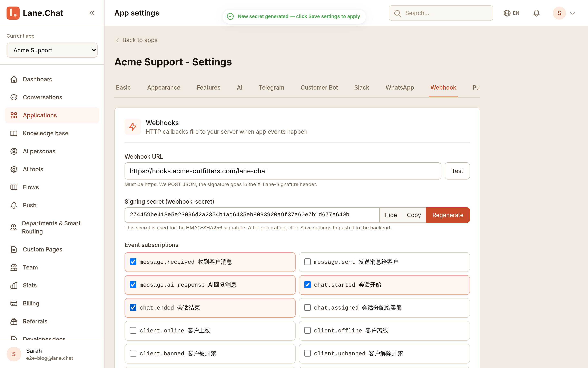588x368 pixels.
Task: Open the Acme Support app dropdown
Action: [52, 50]
